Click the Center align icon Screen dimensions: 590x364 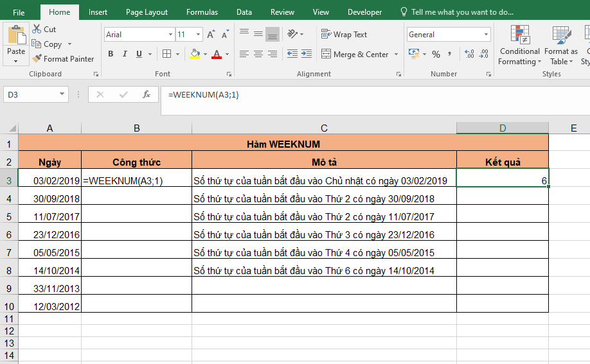pos(258,55)
